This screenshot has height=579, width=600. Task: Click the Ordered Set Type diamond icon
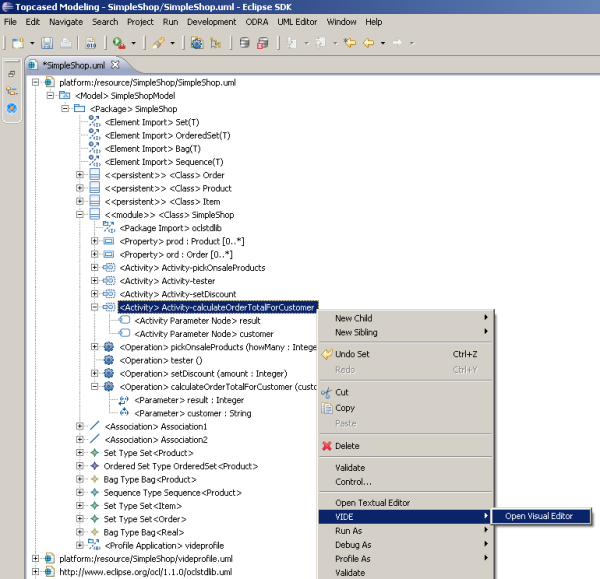(x=95, y=466)
